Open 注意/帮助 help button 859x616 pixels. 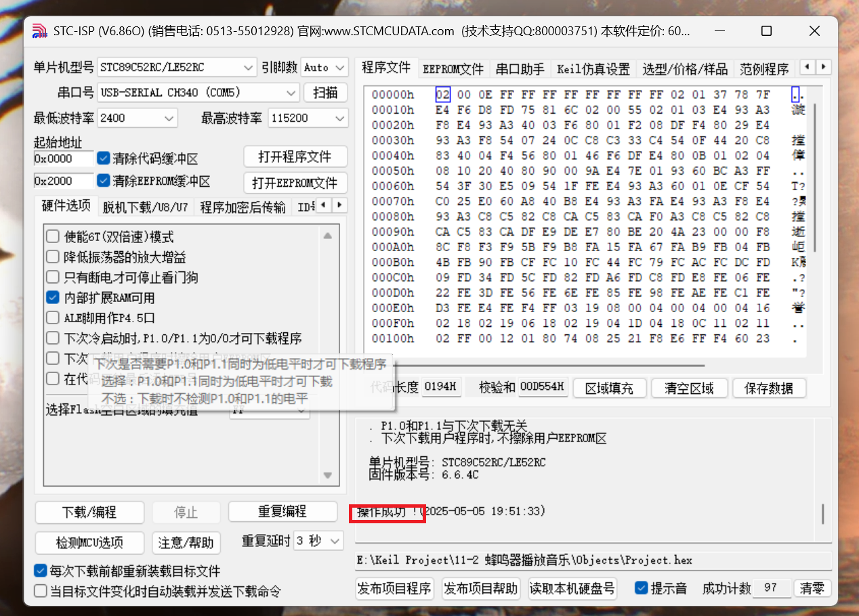pos(186,542)
